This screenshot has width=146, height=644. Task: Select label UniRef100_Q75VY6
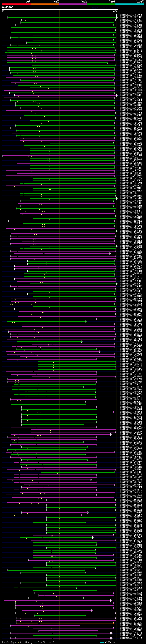(131, 50)
